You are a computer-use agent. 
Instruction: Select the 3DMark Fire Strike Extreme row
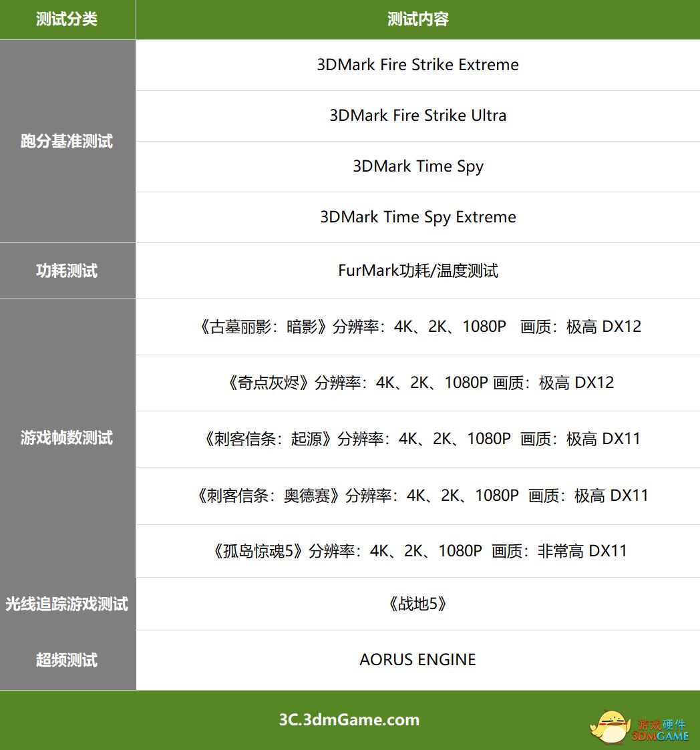coord(417,65)
